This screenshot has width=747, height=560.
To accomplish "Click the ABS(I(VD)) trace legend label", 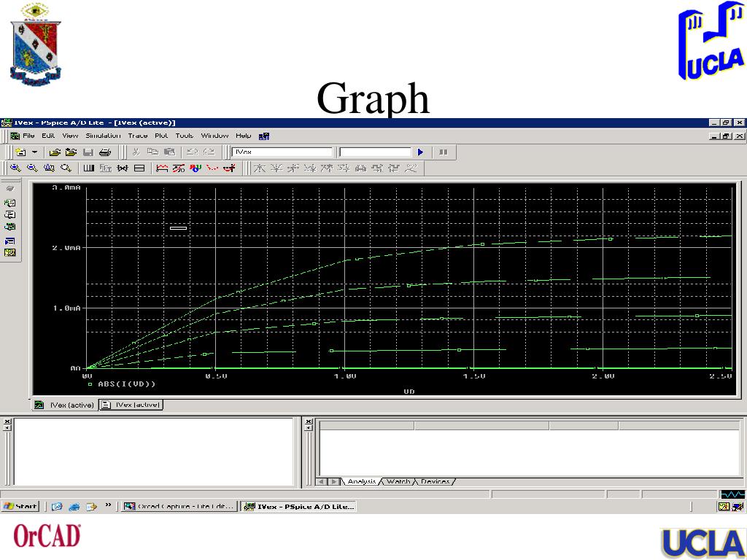I will [127, 384].
